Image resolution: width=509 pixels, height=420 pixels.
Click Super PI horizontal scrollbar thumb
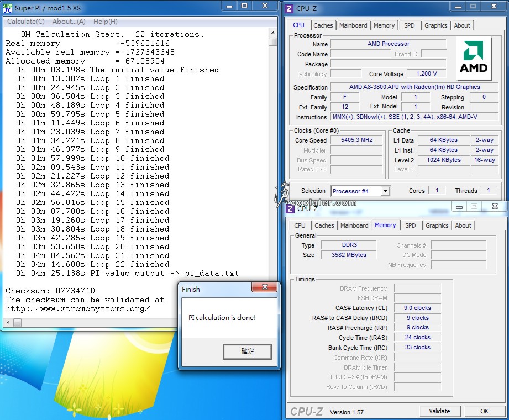(x=17, y=323)
